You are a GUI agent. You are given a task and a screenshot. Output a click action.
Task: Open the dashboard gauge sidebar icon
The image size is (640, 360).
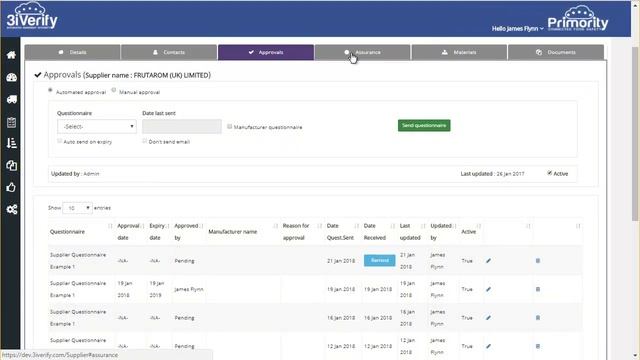pyautogui.click(x=11, y=77)
